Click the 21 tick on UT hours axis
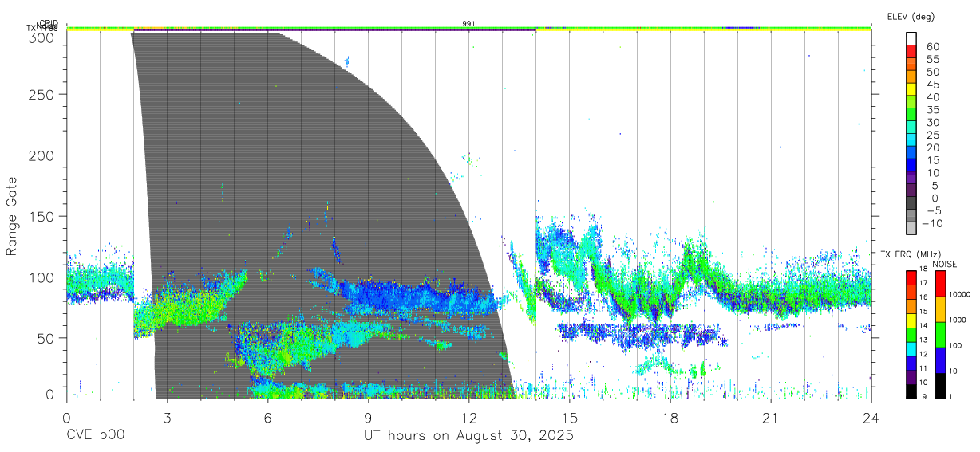The image size is (980, 452). pos(770,418)
